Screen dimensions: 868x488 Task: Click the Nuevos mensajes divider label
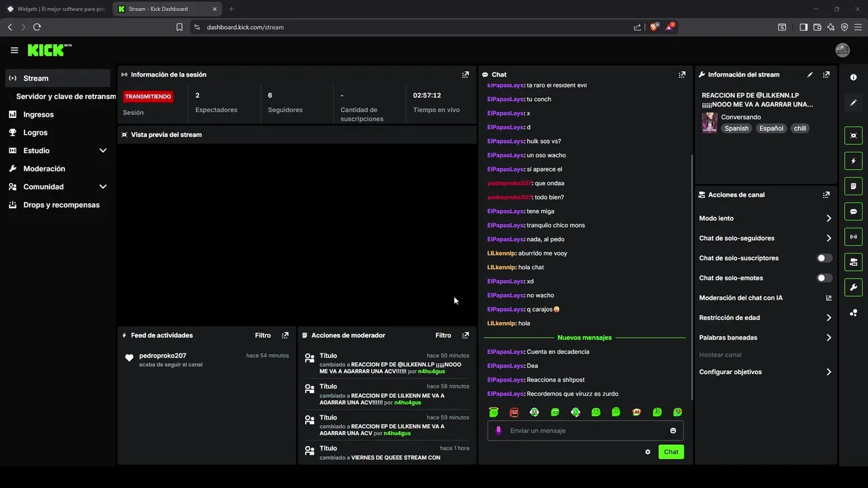[x=585, y=338]
